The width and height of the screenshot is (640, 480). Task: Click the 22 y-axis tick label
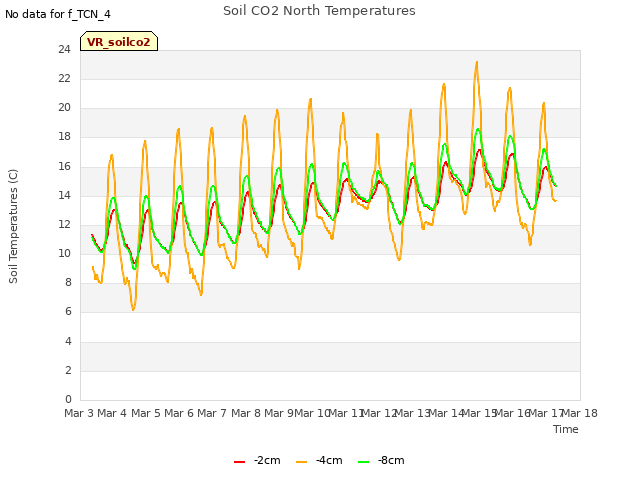64,78
